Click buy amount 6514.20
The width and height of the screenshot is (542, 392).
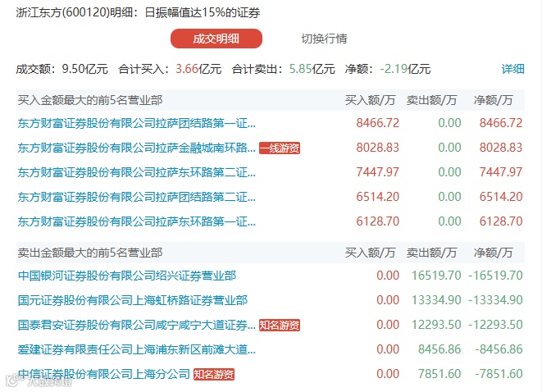click(x=378, y=197)
